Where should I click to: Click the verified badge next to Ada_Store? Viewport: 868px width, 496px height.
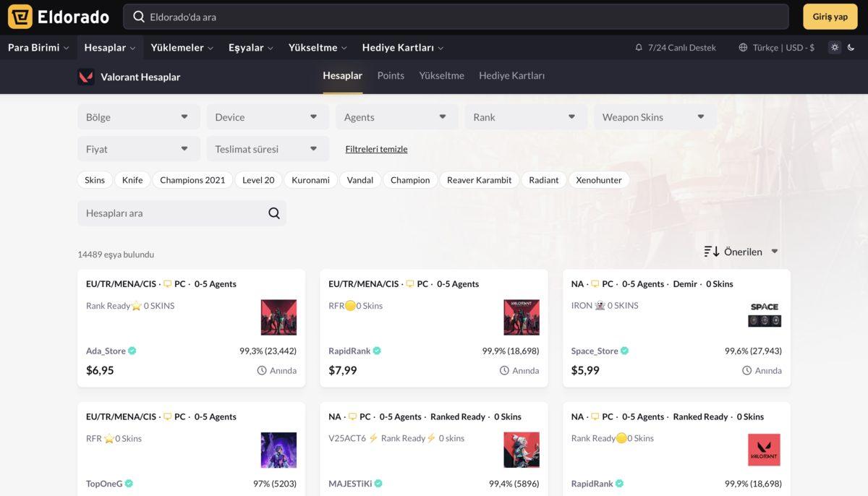point(132,351)
